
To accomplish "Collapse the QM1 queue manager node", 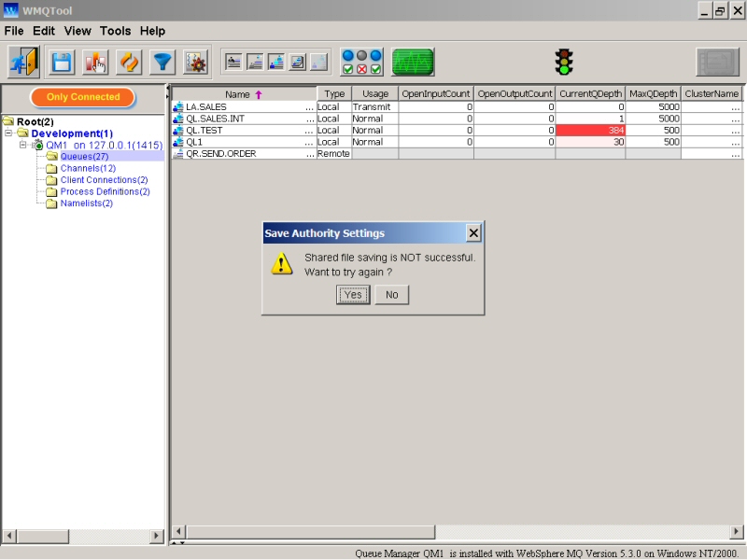I will (22, 145).
